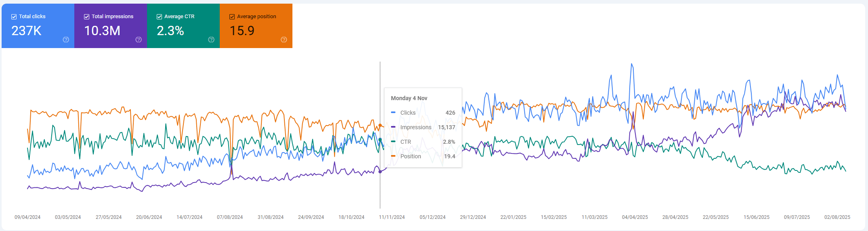This screenshot has height=231, width=868.
Task: Click the Monday 4 Nov tooltip heading
Action: 409,98
